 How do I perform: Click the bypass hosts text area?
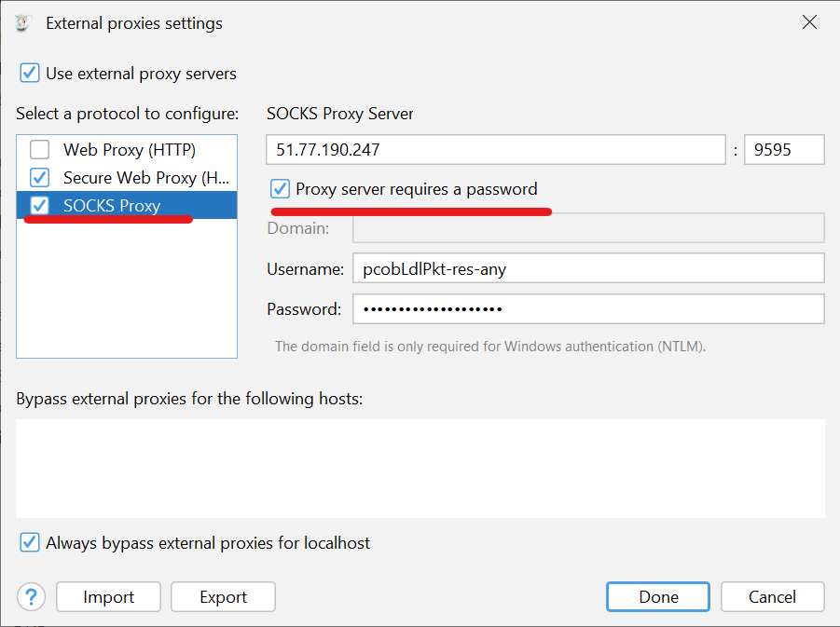420,468
